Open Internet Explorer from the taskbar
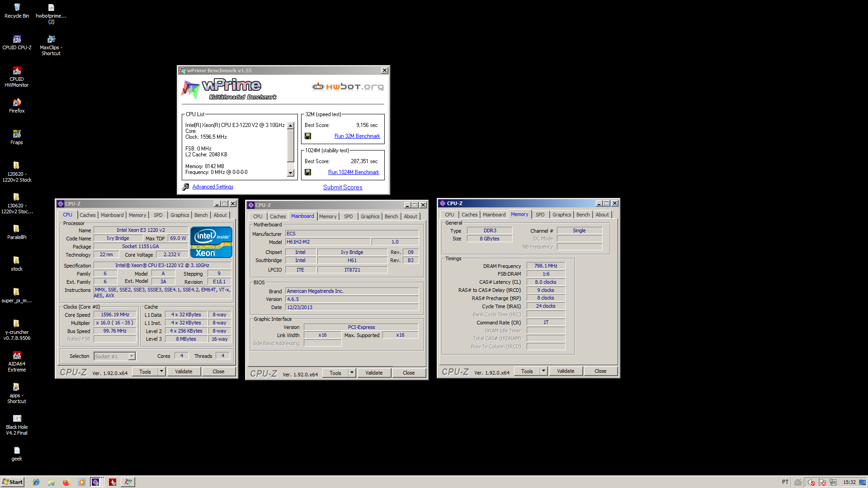The height and width of the screenshot is (488, 868). coord(36,482)
